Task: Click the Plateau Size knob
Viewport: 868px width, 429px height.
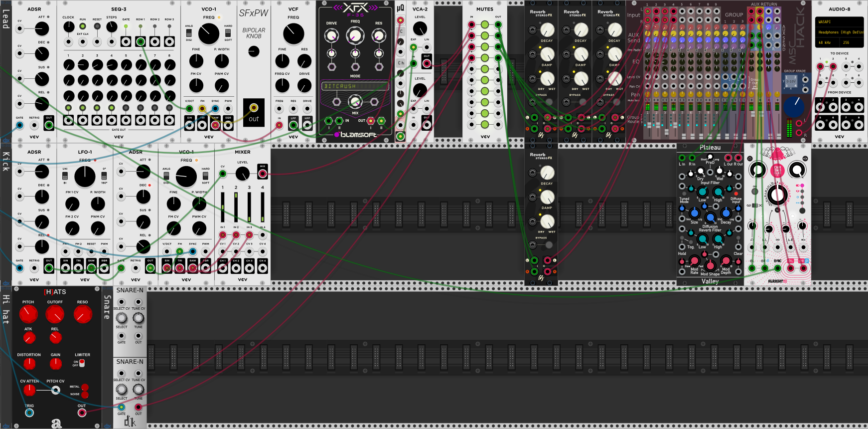Action: coord(694,213)
